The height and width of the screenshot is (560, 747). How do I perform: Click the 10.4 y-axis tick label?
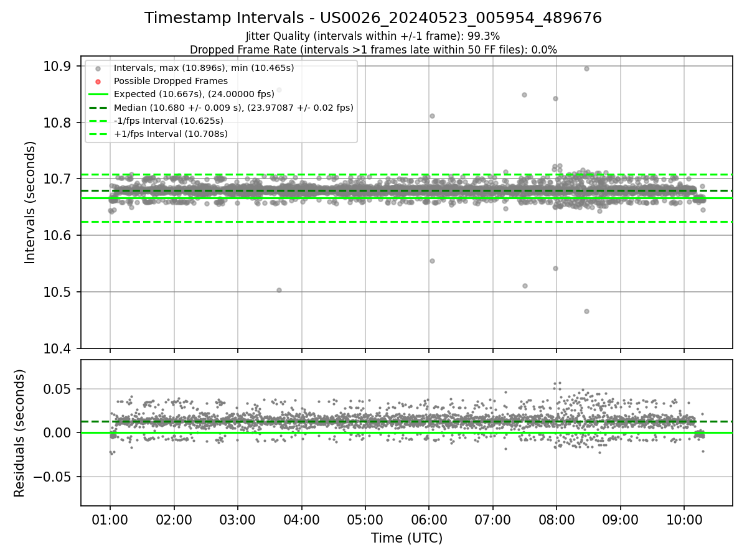57,348
